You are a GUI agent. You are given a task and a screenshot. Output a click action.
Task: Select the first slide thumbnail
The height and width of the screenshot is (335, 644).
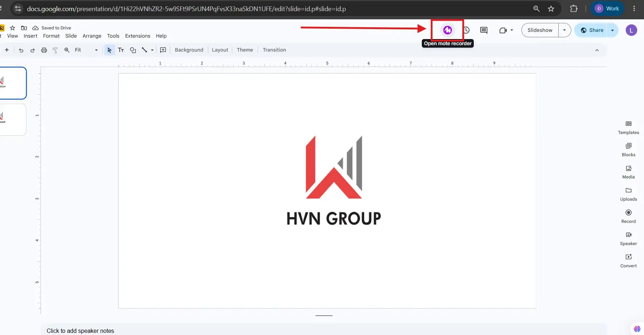pos(13,83)
